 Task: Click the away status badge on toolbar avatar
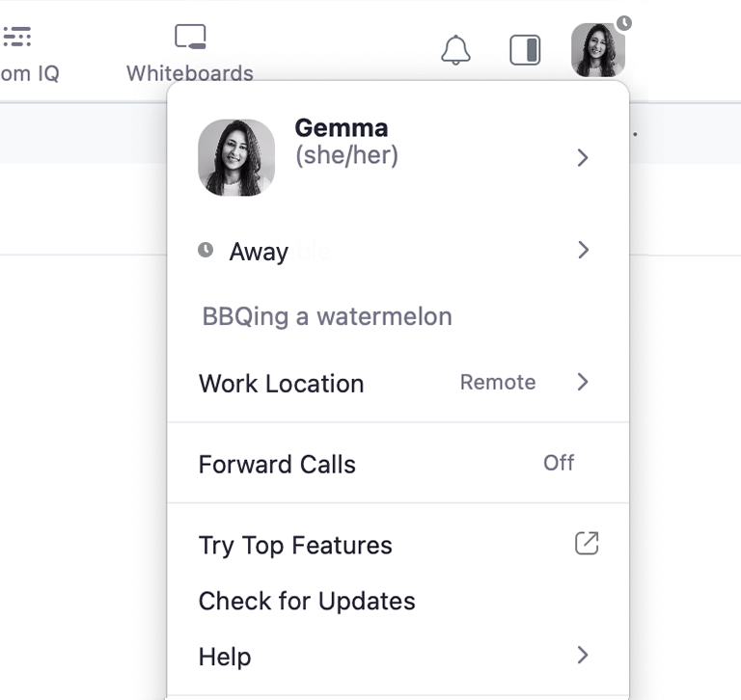click(x=624, y=23)
